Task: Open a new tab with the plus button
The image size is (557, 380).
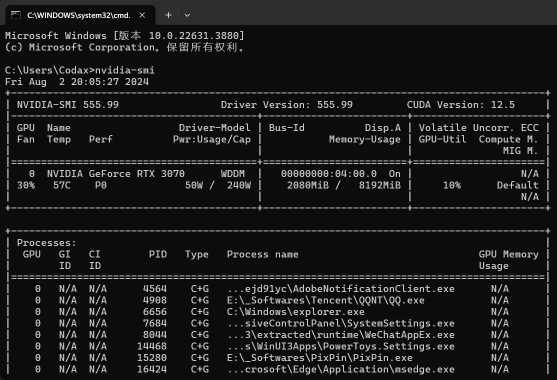Action: coord(168,15)
